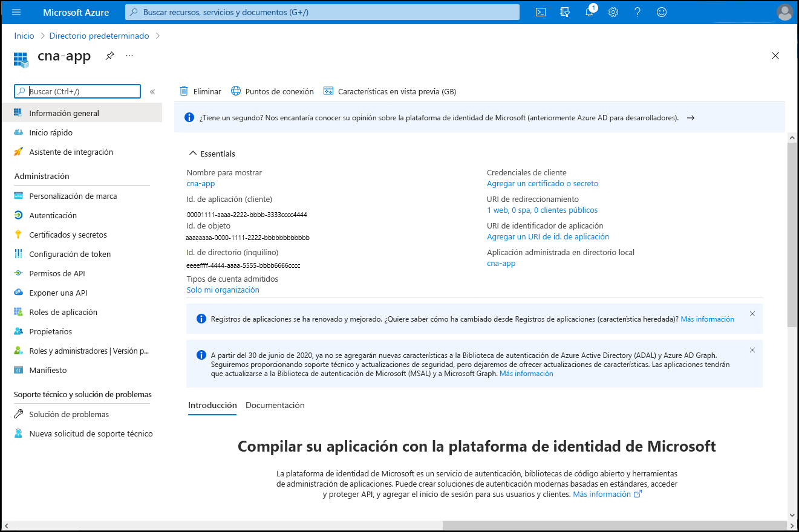This screenshot has width=799, height=532.
Task: Close the cna-app blade
Action: click(x=775, y=56)
